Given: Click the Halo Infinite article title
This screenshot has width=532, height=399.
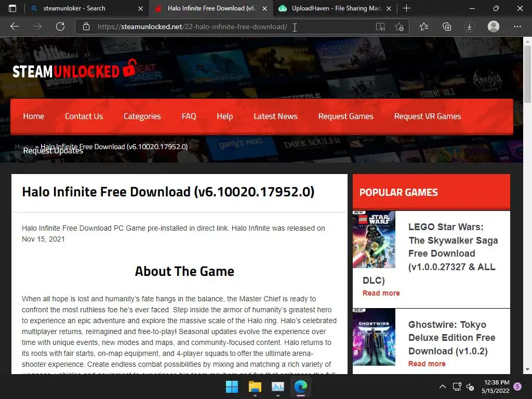Looking at the screenshot, I should click(x=168, y=192).
